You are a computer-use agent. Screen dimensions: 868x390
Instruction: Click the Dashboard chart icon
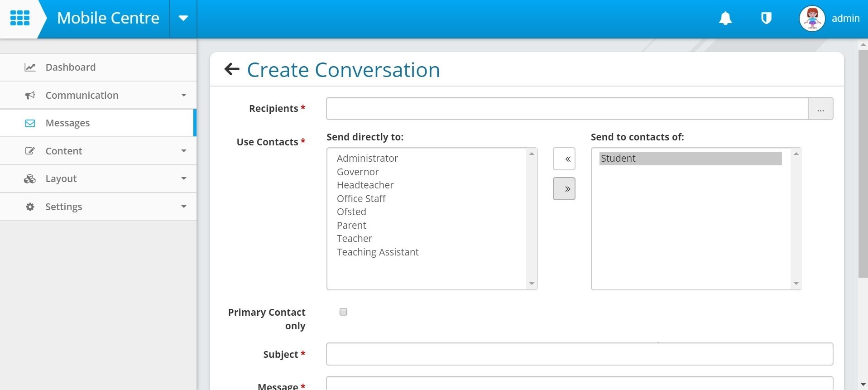[x=30, y=67]
